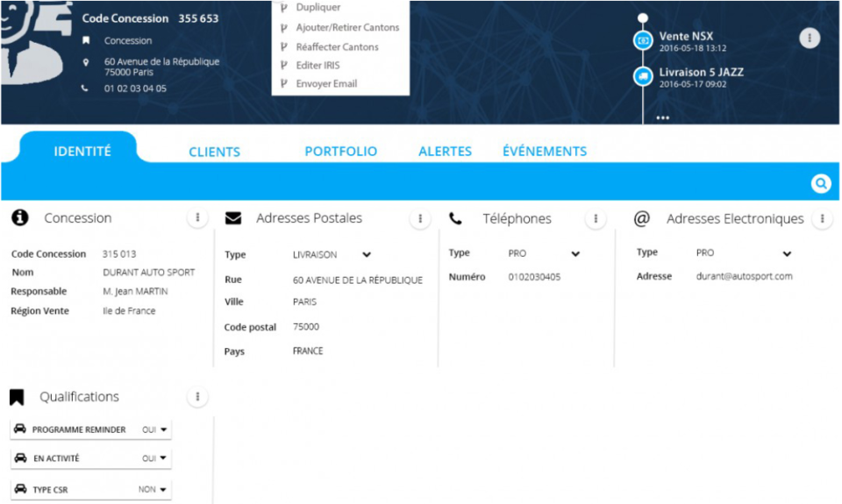Click the street value 60 AVENUE DE LA RÉPUBLIQUE
The width and height of the screenshot is (842, 504).
point(358,280)
